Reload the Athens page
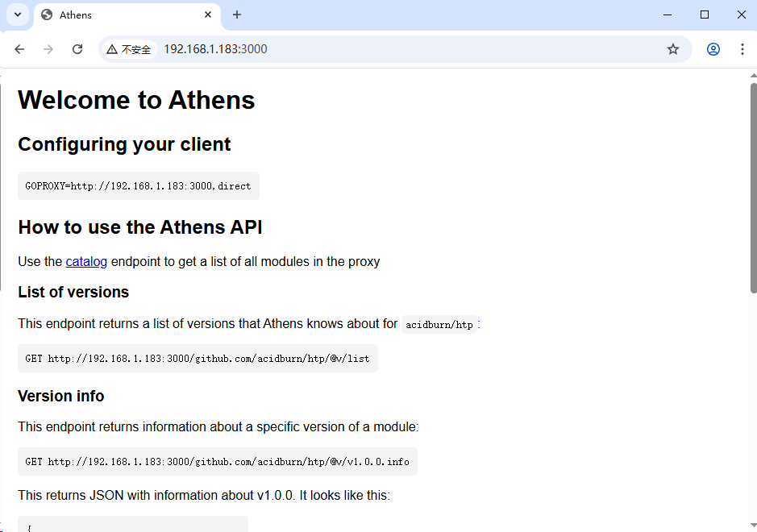 click(x=77, y=49)
